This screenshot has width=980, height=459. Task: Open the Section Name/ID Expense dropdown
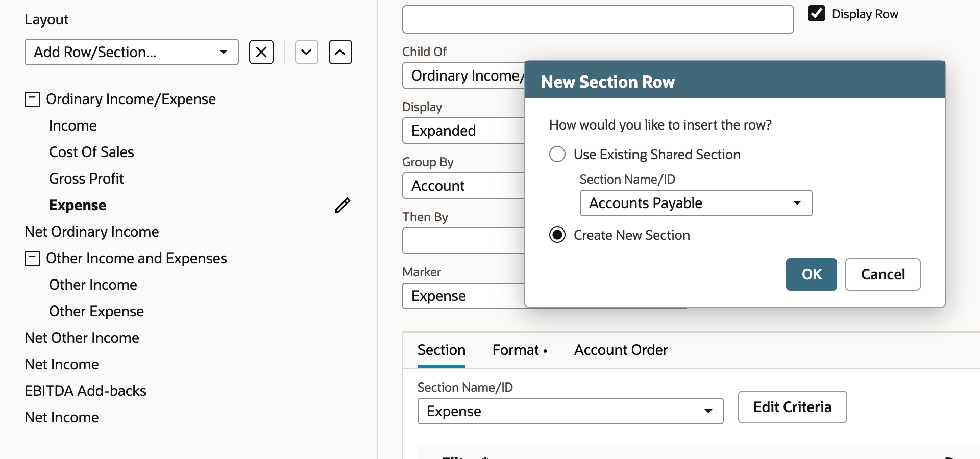pyautogui.click(x=570, y=411)
